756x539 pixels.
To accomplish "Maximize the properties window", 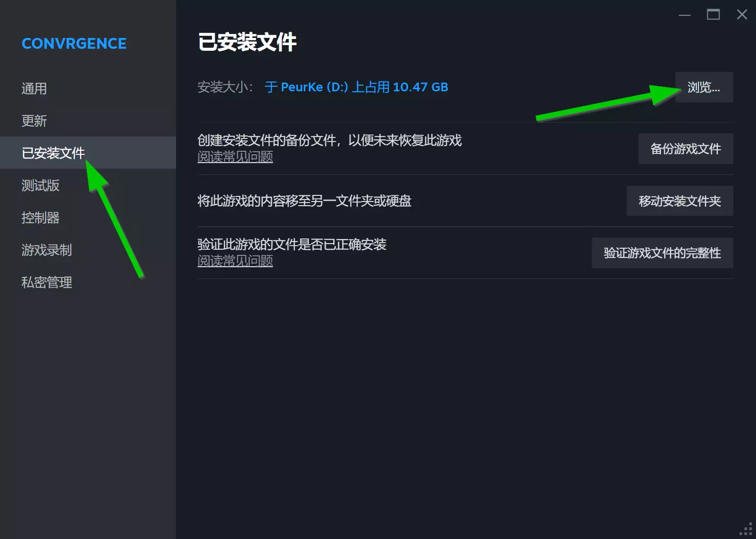I will tap(713, 15).
